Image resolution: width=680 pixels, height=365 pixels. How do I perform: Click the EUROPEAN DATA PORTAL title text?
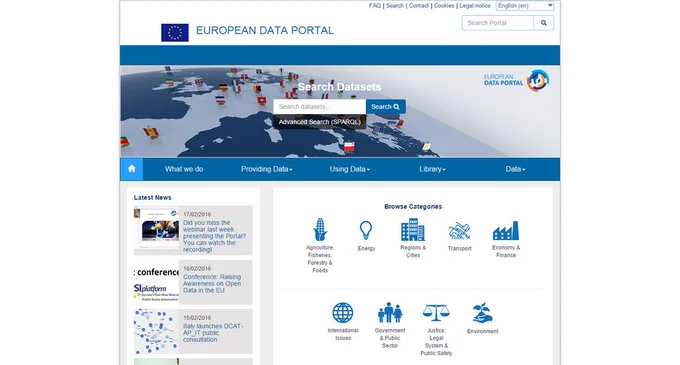265,30
